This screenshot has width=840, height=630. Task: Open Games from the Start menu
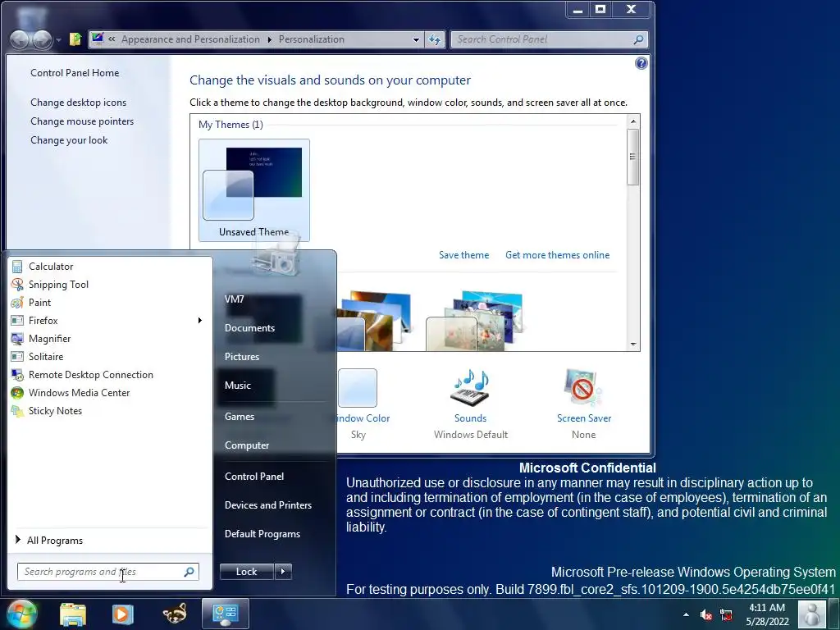240,416
